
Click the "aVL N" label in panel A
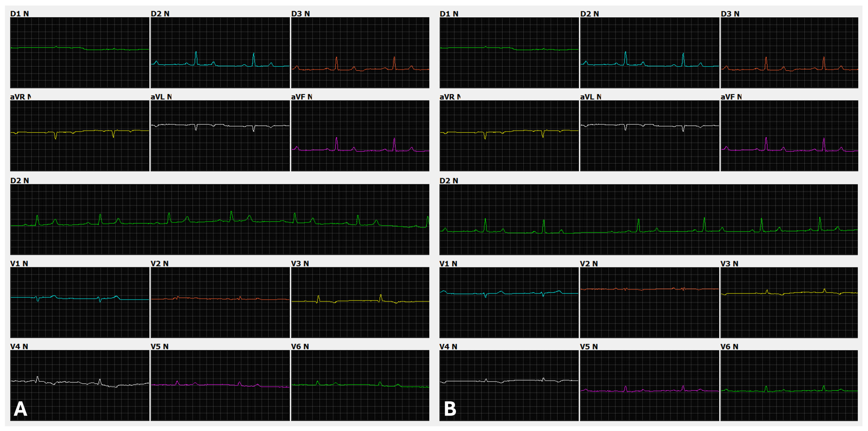click(161, 97)
